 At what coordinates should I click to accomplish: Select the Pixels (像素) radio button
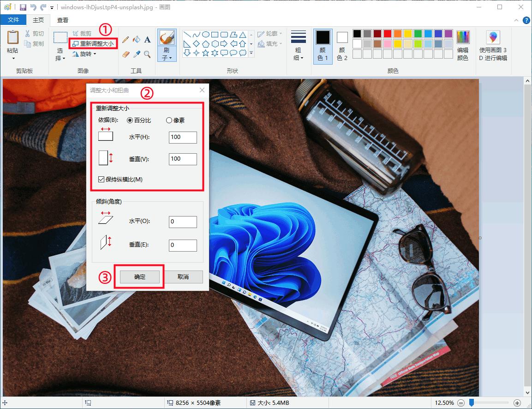click(169, 120)
